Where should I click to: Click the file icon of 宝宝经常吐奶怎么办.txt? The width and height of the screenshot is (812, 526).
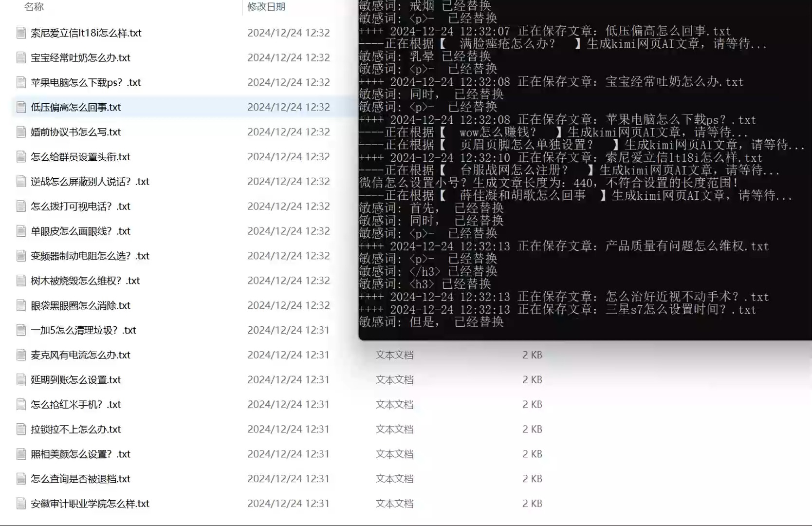(21, 57)
